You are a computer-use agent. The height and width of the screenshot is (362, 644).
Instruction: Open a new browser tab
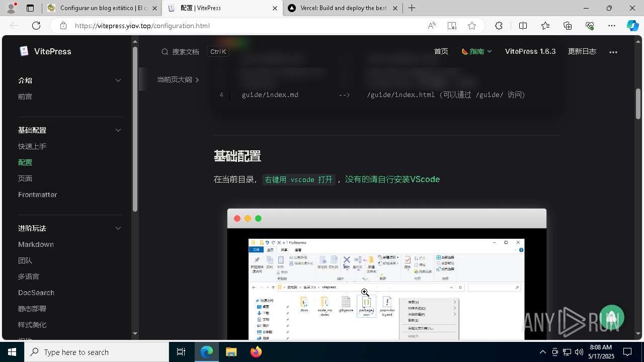(x=412, y=8)
